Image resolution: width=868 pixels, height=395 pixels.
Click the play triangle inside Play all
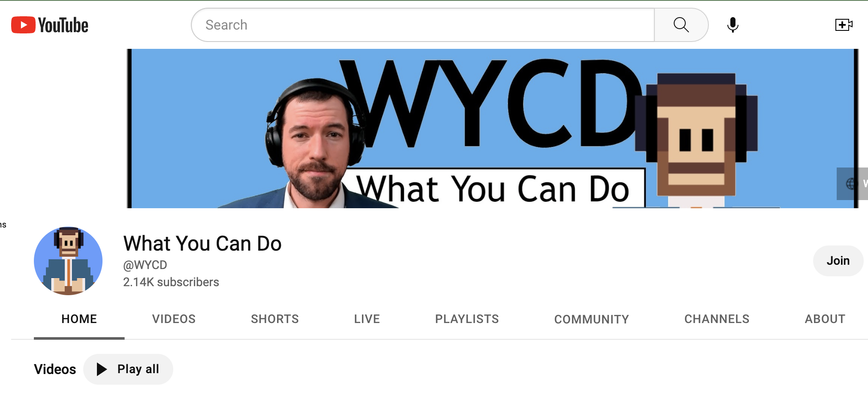[x=101, y=369]
